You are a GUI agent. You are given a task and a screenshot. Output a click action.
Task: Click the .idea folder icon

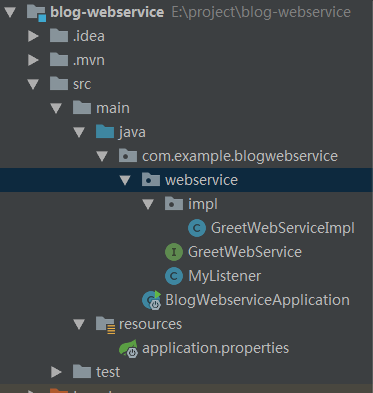pos(59,35)
